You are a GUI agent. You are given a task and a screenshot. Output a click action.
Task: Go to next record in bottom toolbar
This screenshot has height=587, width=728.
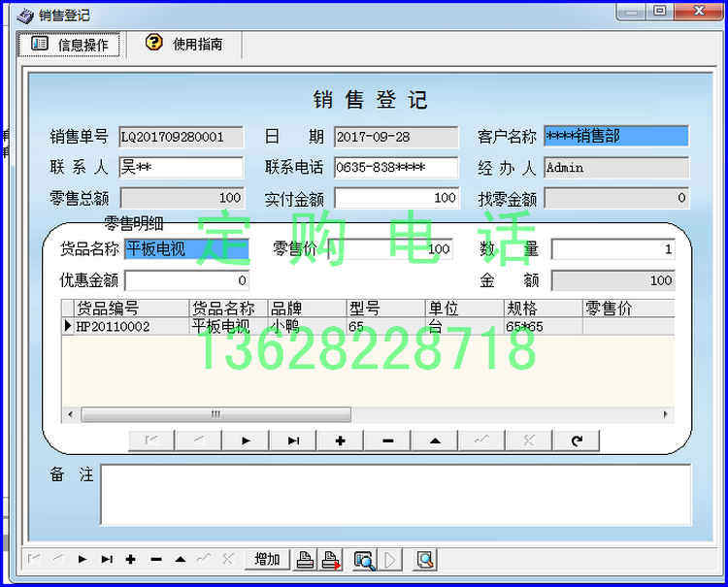point(83,559)
